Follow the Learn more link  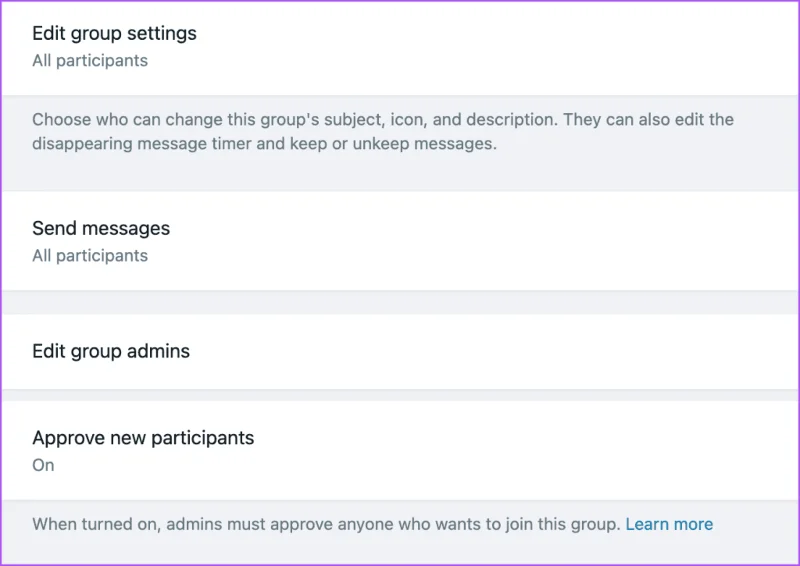coord(669,524)
